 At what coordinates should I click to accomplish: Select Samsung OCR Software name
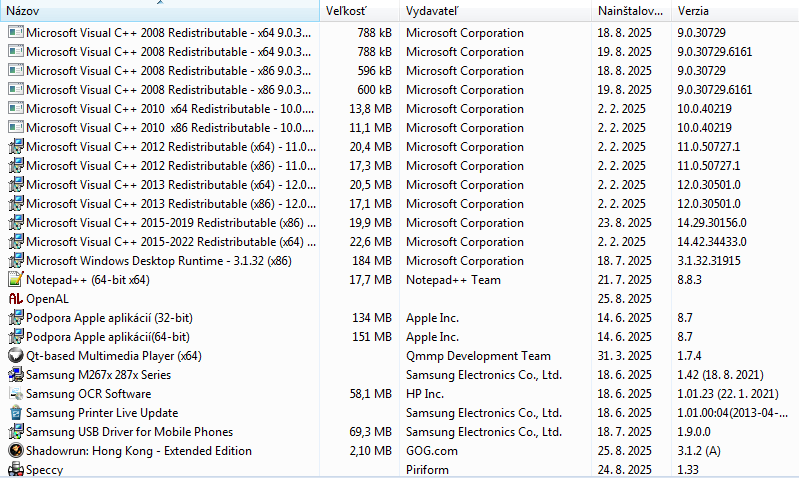89,394
